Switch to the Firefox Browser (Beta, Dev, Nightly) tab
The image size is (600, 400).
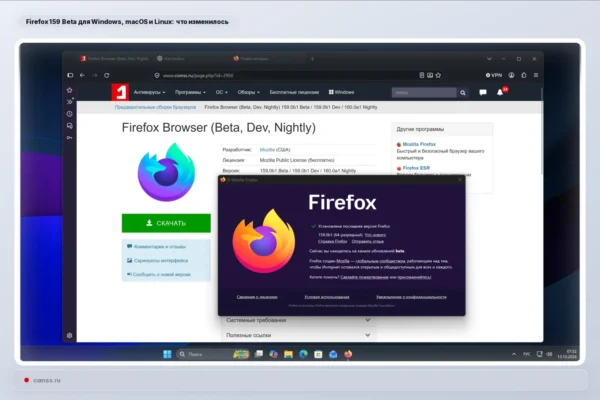[114, 59]
